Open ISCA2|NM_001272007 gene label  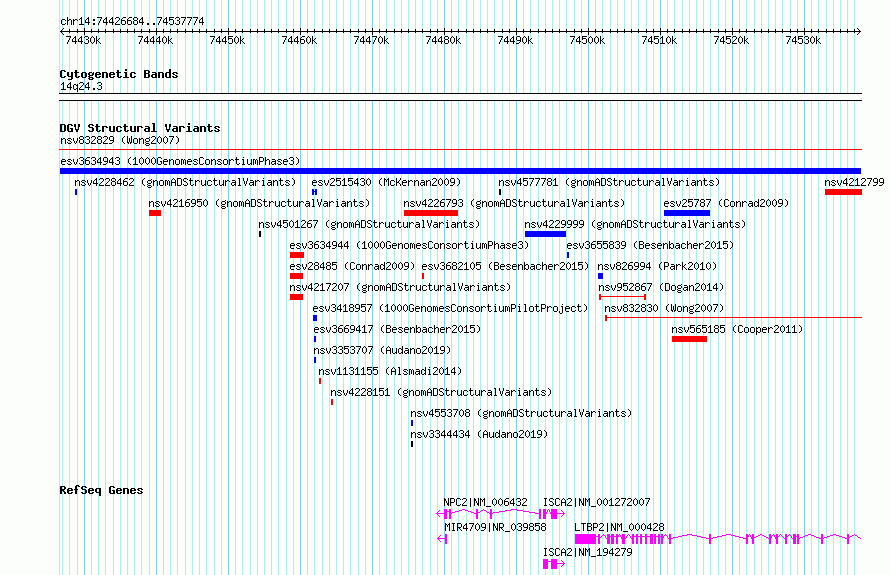pyautogui.click(x=597, y=502)
